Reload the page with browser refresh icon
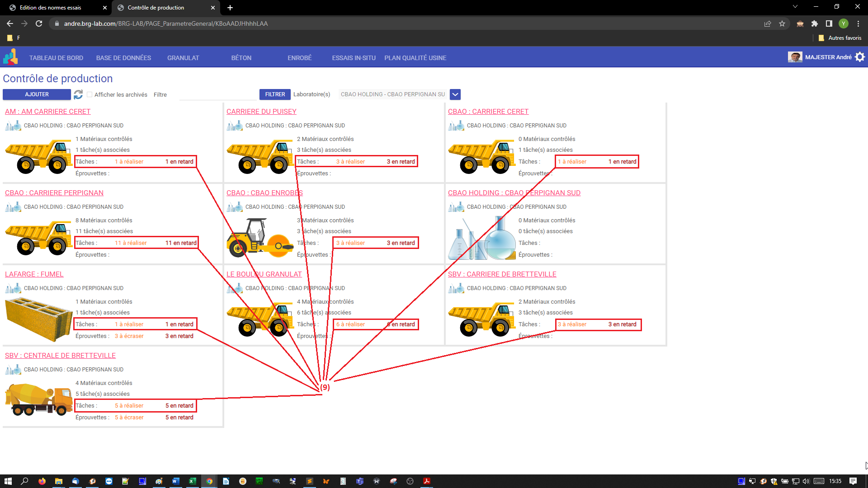This screenshot has height=488, width=868. coord(39,23)
